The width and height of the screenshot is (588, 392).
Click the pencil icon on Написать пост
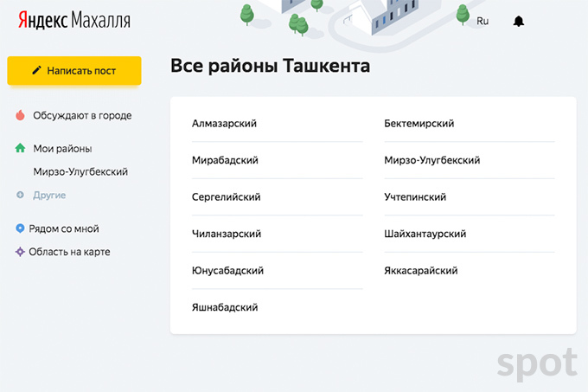point(36,70)
